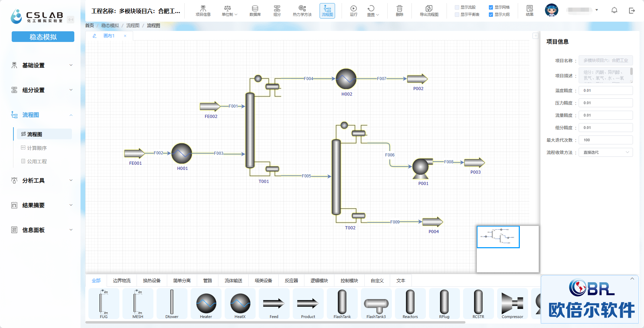Click the 导出流程图 export icon
The height and width of the screenshot is (328, 644).
pyautogui.click(x=429, y=11)
